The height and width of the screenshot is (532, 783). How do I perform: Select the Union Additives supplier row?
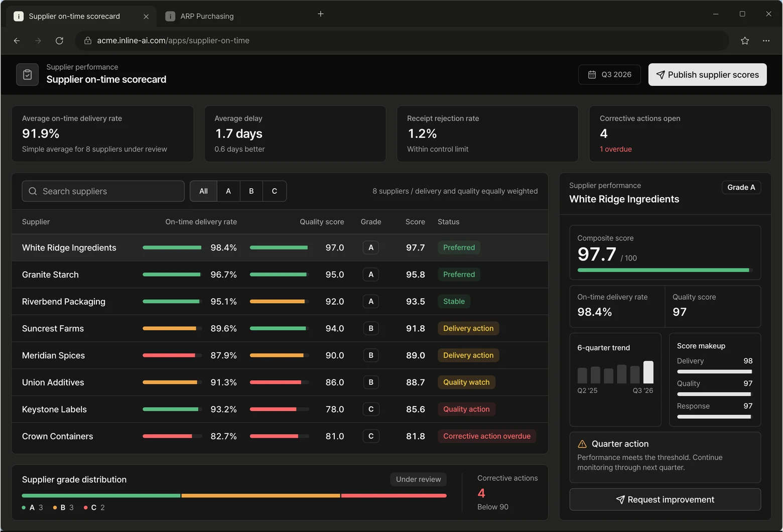coord(280,382)
